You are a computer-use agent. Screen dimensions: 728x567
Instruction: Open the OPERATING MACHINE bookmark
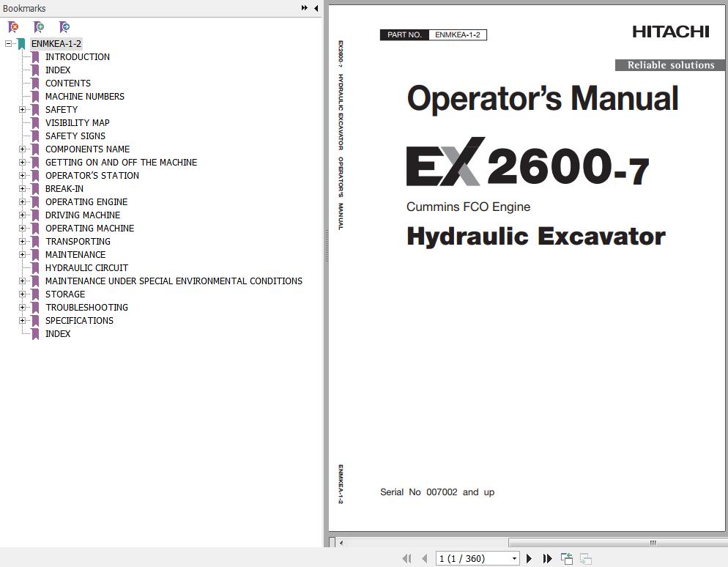click(x=89, y=229)
